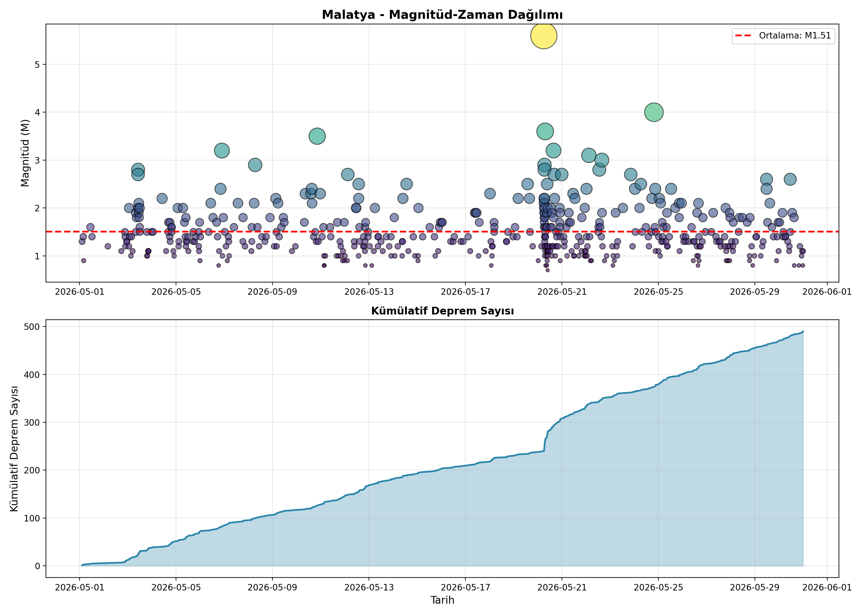Click magnitude tick label '2'

[x=37, y=208]
